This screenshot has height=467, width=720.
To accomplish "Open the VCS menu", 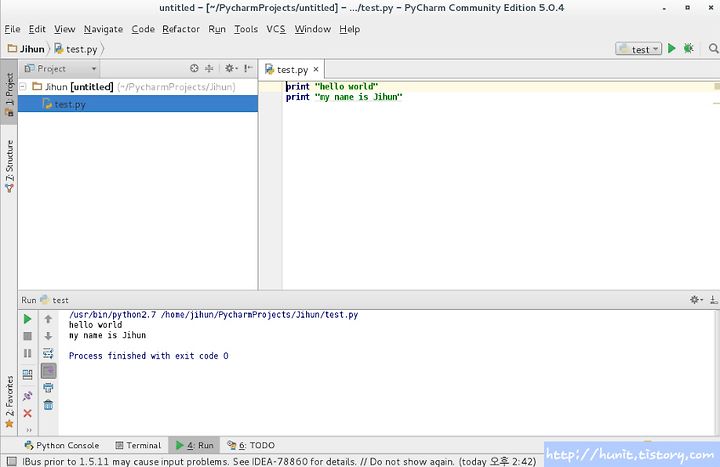I will [x=276, y=29].
